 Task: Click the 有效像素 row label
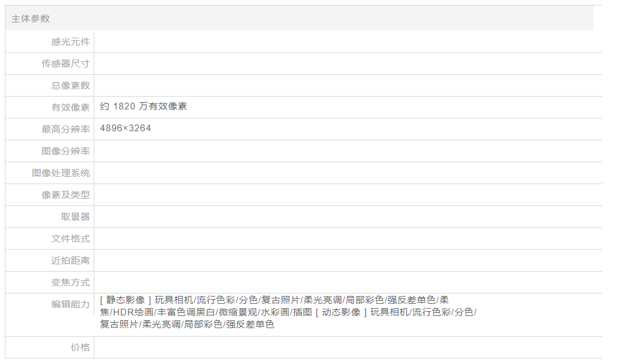tap(71, 108)
